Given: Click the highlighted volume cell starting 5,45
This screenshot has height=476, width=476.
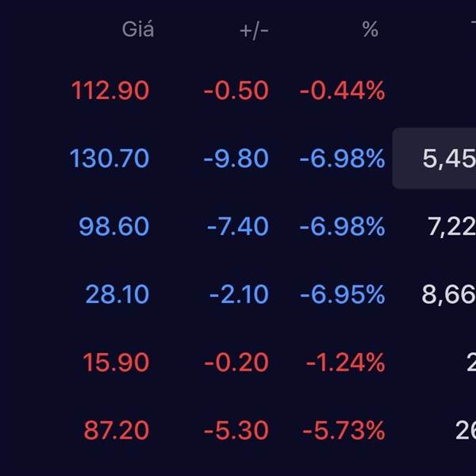Looking at the screenshot, I should (435, 159).
